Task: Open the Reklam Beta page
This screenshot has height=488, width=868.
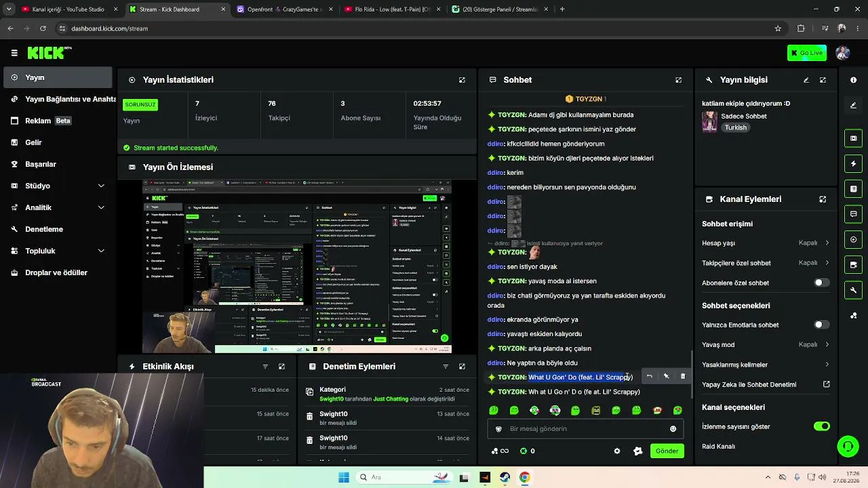Action: (58, 121)
